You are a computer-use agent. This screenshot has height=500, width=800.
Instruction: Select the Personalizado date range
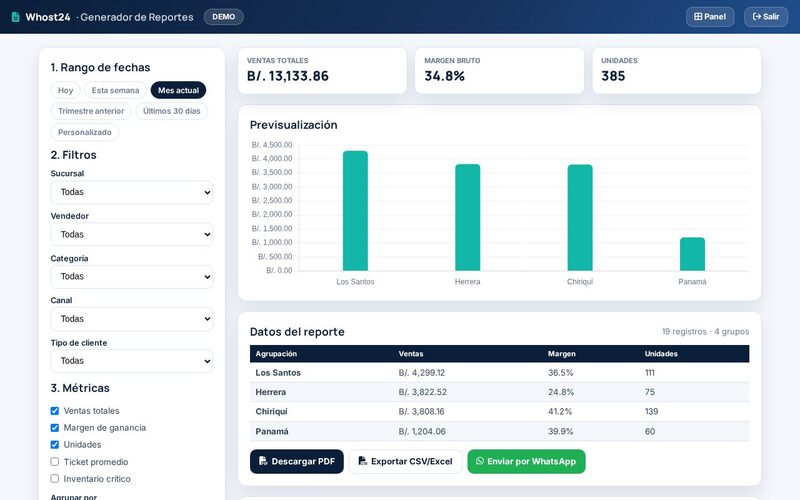pos(85,132)
